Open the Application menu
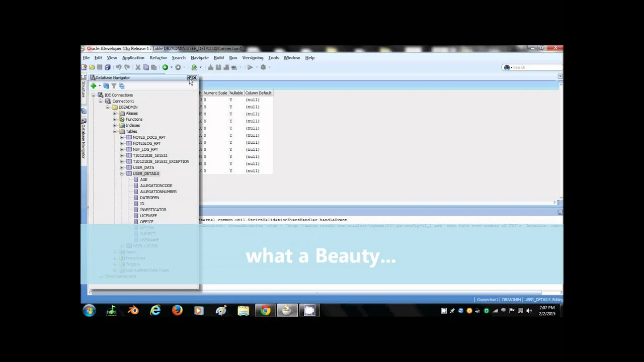Viewport: 644px width, 362px height. pos(133,58)
